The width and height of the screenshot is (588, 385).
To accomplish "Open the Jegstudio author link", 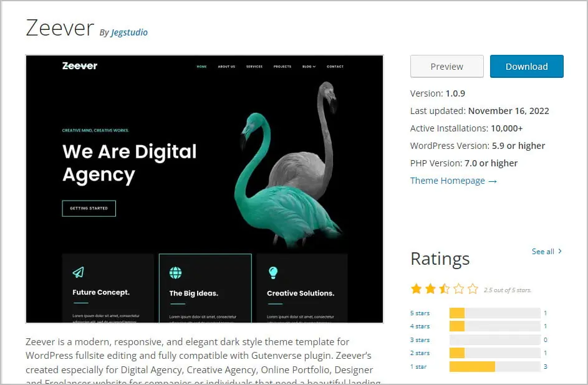I will point(129,32).
